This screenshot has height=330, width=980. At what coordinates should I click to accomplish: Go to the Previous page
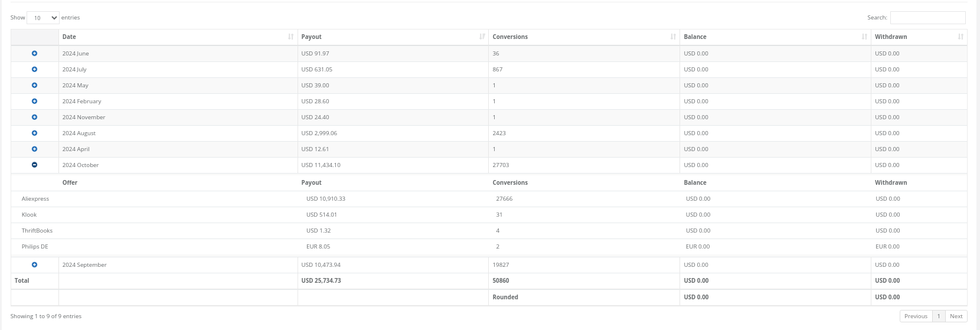coord(916,316)
